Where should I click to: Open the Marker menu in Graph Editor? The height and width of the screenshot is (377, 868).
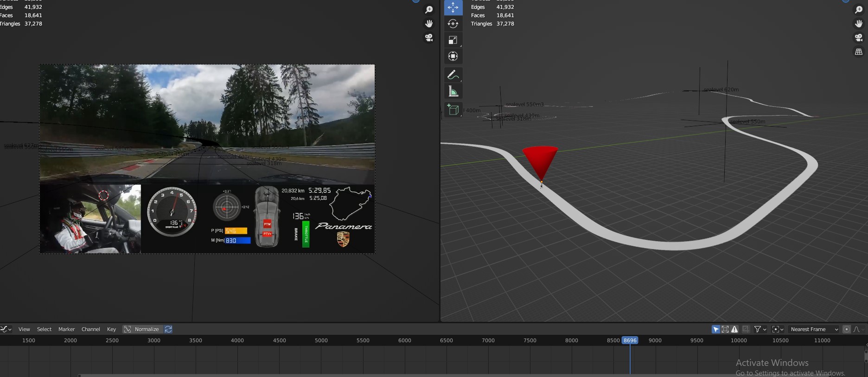(x=66, y=329)
